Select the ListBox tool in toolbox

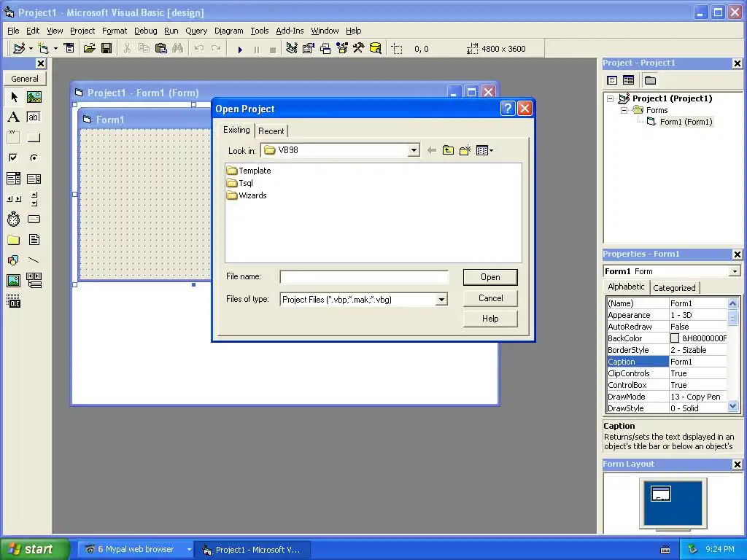click(34, 179)
